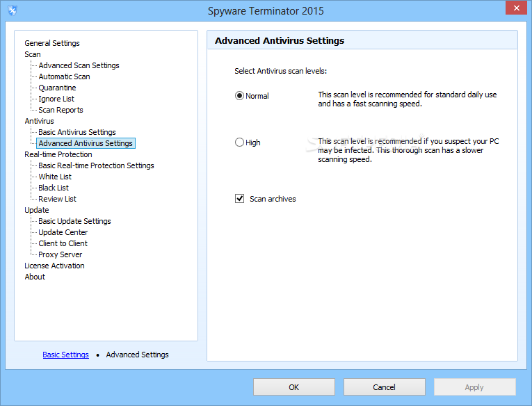Confirm with the OK button

(294, 387)
